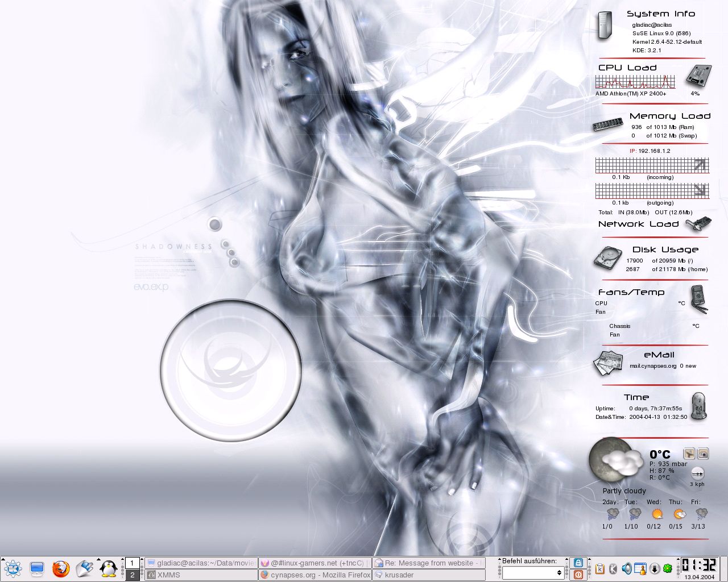Open the gladiac@acilas terminal taskbar entry
This screenshot has height=582, width=728.
201,563
